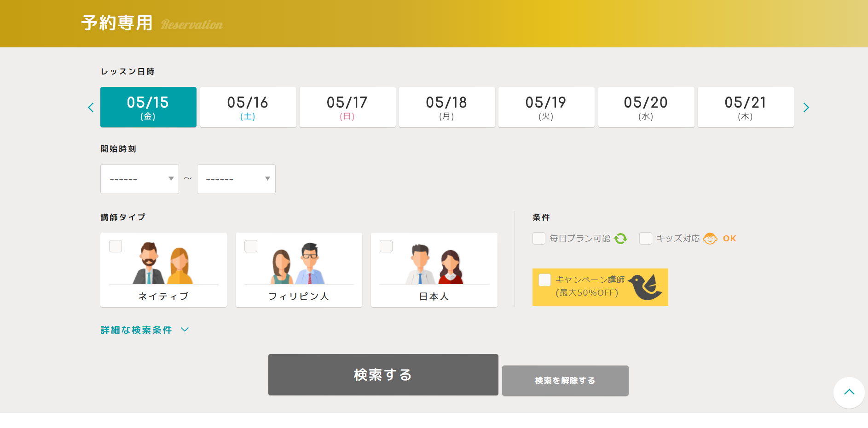Click the campaign bird icon

[645, 287]
